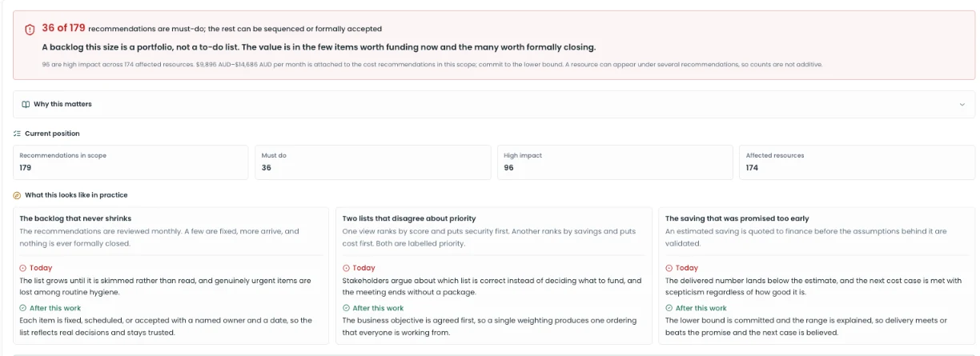Viewport: 980px width, 356px height.
Task: Click Today clock icon in backlog that never shrinks card
Action: [22, 268]
